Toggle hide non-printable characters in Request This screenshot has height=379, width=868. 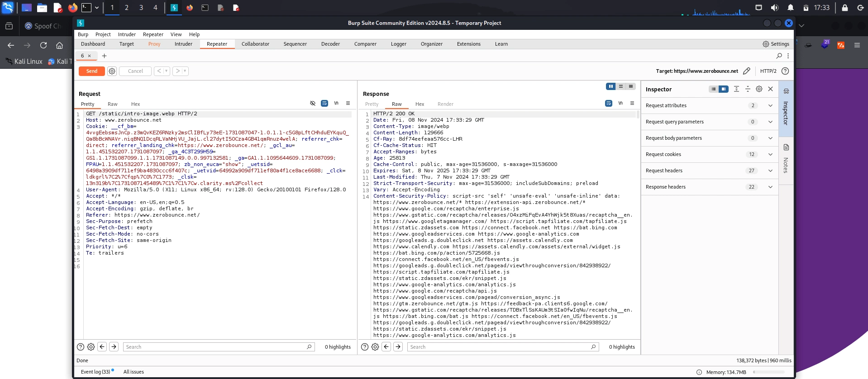point(313,104)
